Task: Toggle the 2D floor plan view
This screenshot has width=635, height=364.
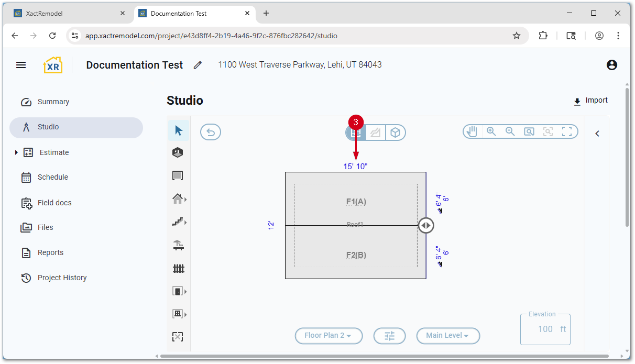Action: point(356,133)
